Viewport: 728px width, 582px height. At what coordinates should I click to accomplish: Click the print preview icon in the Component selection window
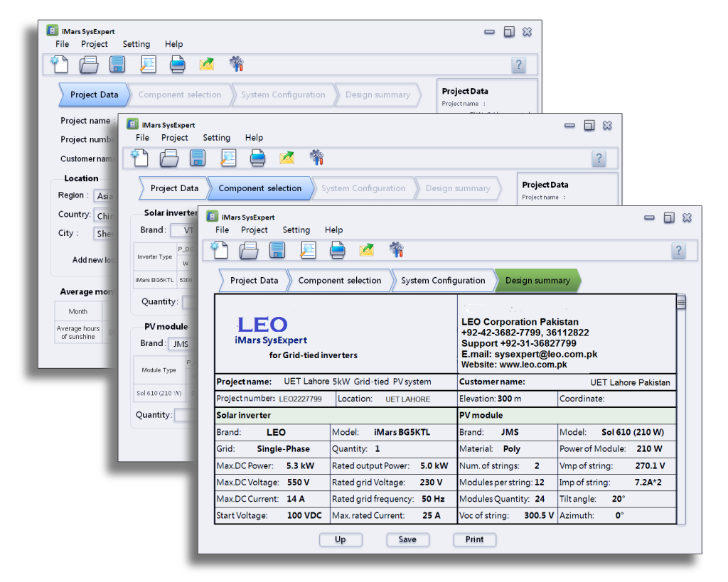(228, 158)
